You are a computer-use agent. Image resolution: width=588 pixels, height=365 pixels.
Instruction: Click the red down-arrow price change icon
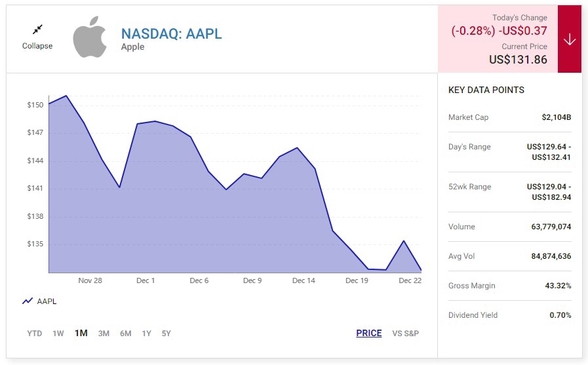click(569, 39)
